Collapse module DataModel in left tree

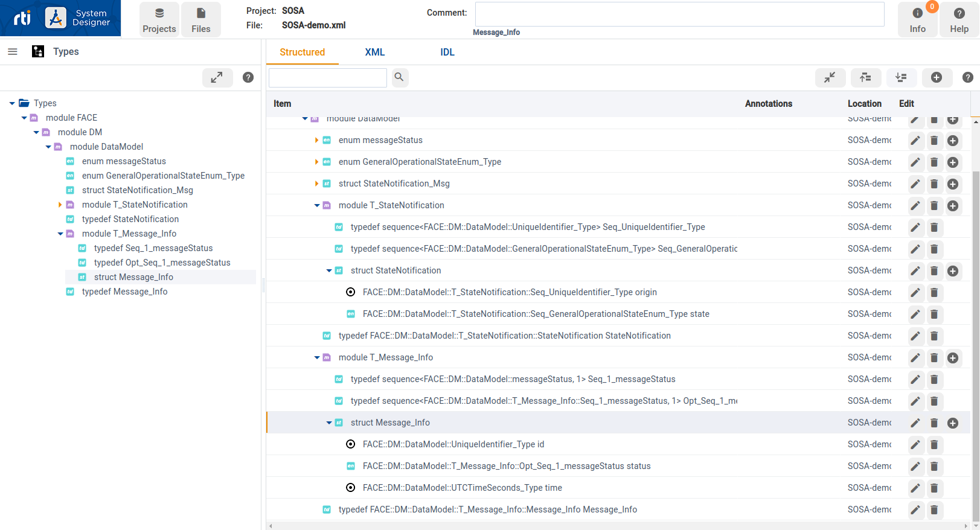(48, 147)
